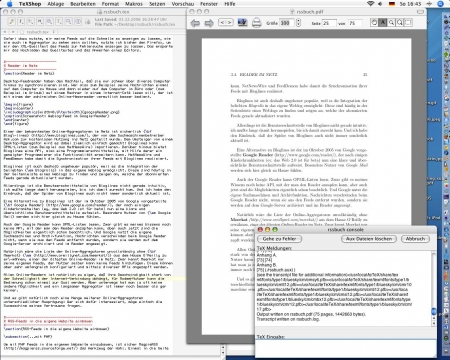The image size is (450, 360).
Task: Select the small magnifying glass tool
Action: [x=391, y=23]
